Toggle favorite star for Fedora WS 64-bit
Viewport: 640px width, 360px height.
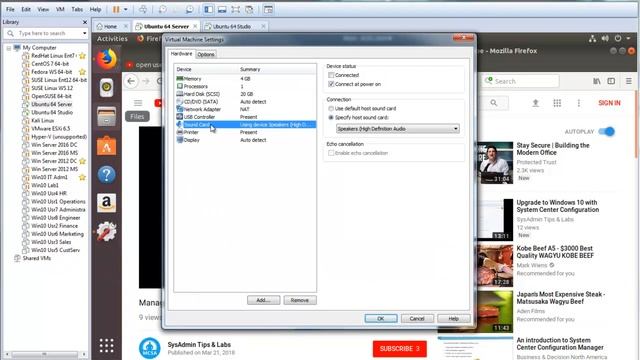82,72
